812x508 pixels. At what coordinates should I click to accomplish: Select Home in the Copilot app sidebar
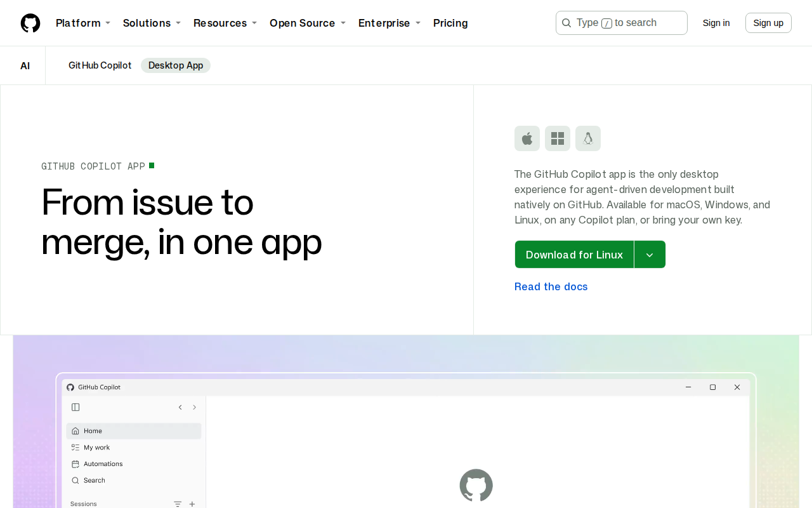(x=134, y=431)
